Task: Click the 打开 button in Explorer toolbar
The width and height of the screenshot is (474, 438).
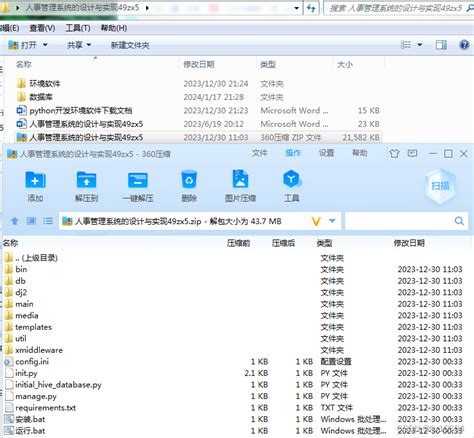Action: tap(23, 45)
